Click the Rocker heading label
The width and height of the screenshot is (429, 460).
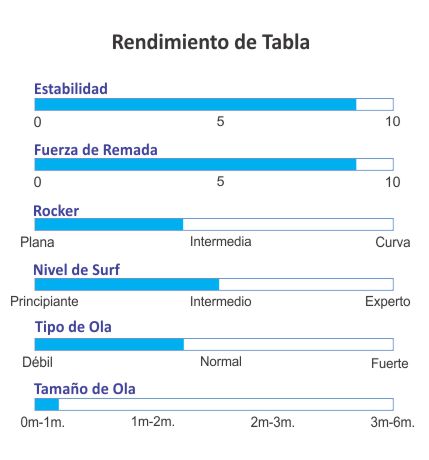(x=56, y=211)
